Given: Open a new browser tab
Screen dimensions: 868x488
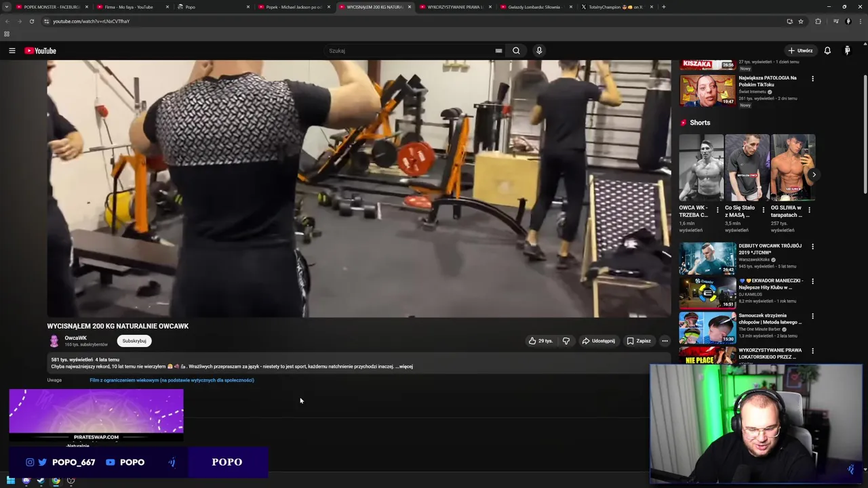Looking at the screenshot, I should 664,7.
